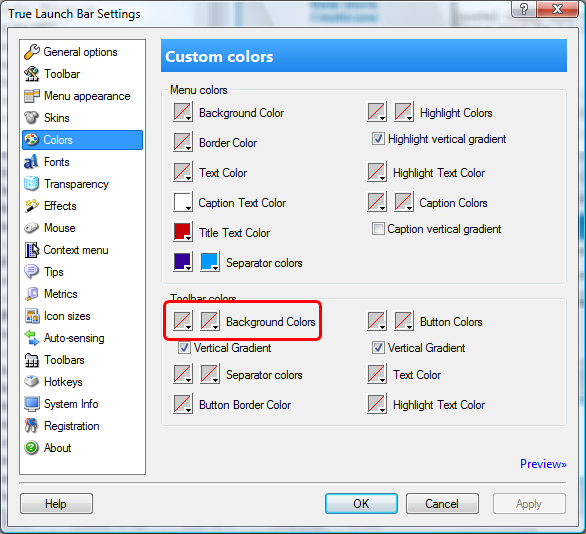Click the Transparency icon
The width and height of the screenshot is (586, 534).
[31, 184]
